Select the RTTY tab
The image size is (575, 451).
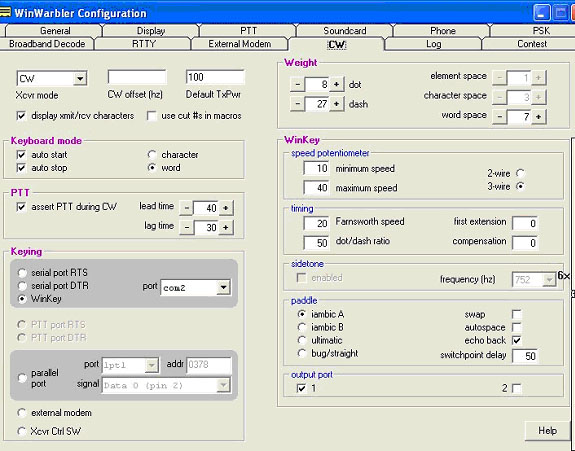143,44
